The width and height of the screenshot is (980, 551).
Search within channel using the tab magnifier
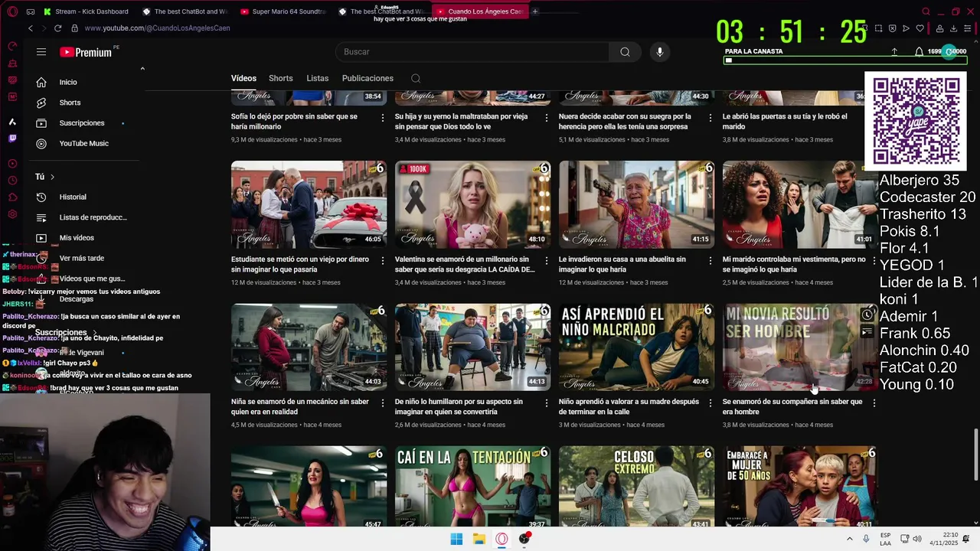click(416, 78)
